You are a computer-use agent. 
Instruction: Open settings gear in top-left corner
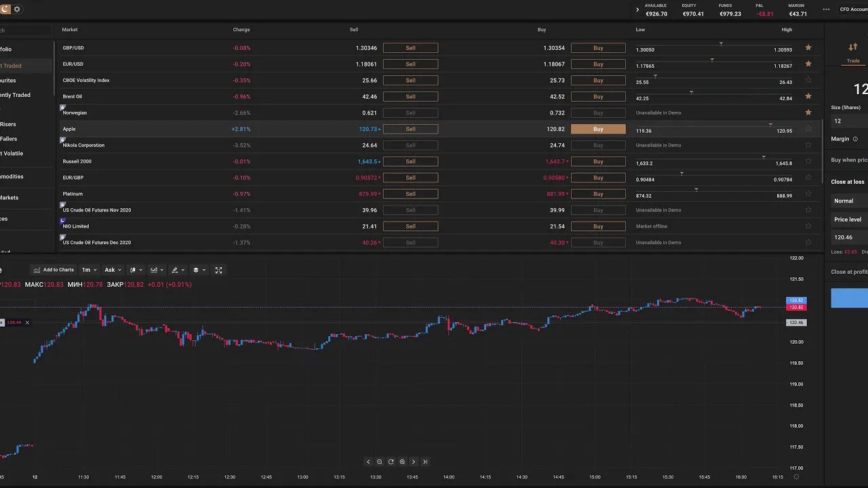17,9
